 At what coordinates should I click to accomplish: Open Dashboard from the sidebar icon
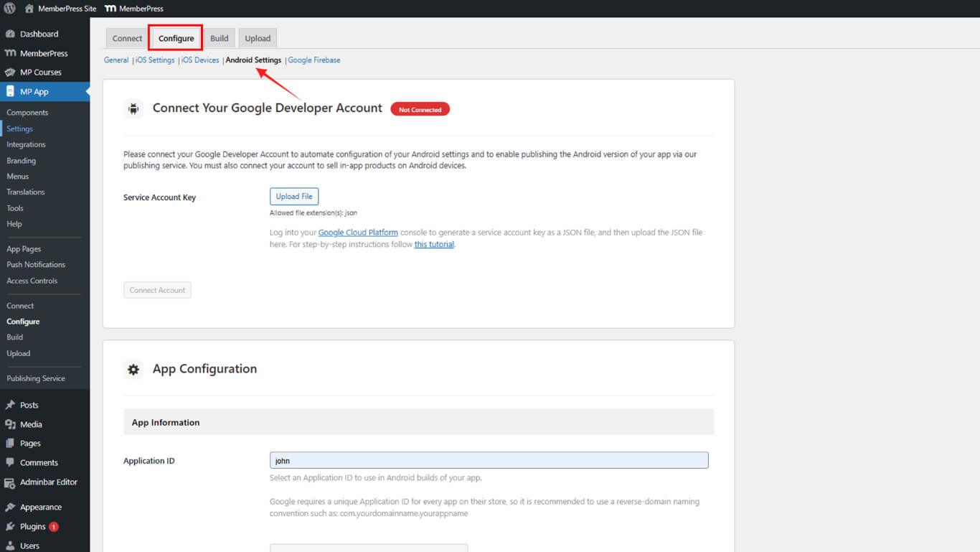click(x=10, y=34)
